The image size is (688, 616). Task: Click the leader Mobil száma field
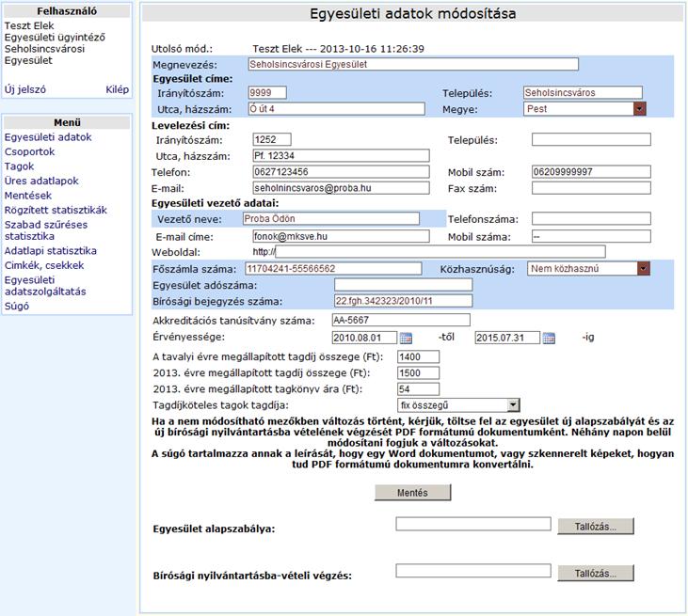point(591,236)
